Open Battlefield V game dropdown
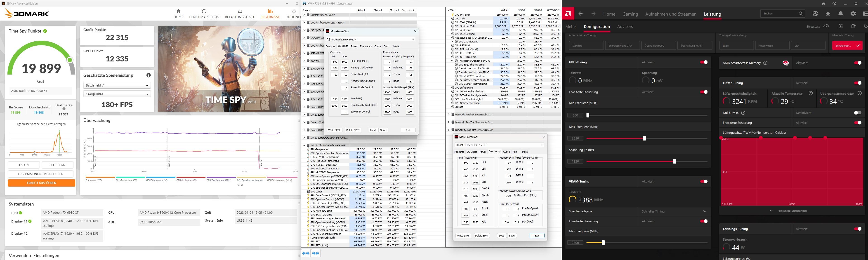Screen dimensions: 868x260 coord(117,86)
